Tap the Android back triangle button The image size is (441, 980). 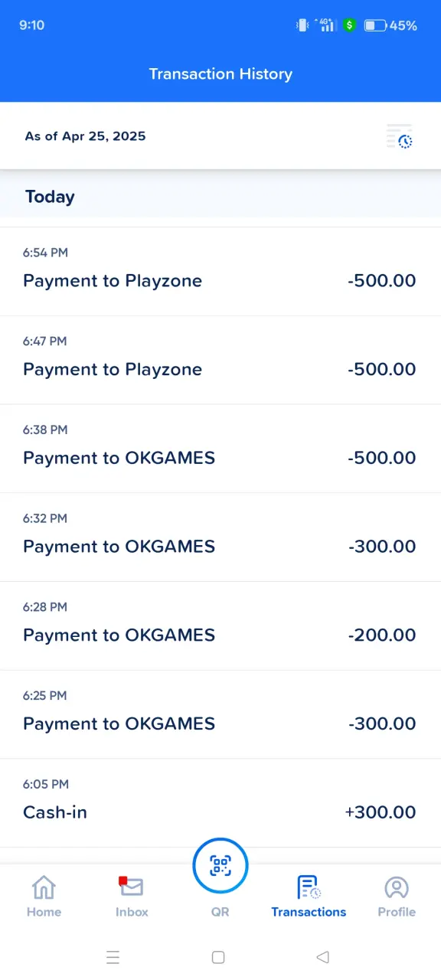pos(323,957)
